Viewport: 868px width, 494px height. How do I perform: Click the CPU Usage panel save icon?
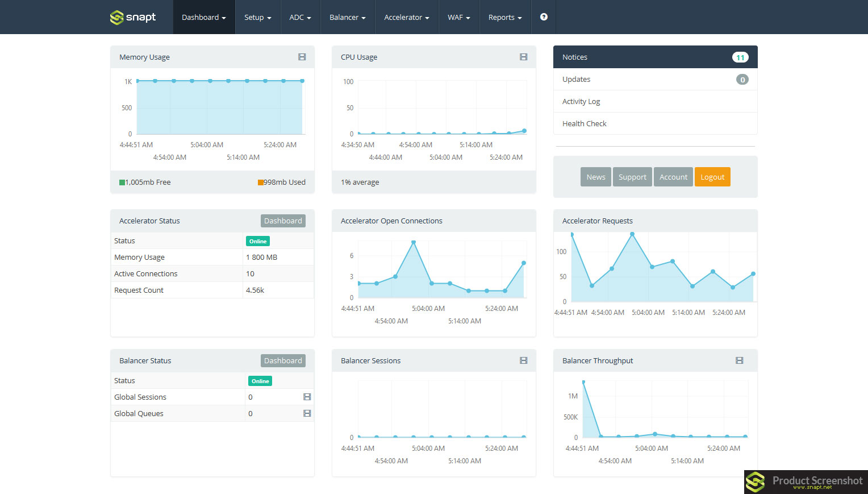click(x=524, y=57)
